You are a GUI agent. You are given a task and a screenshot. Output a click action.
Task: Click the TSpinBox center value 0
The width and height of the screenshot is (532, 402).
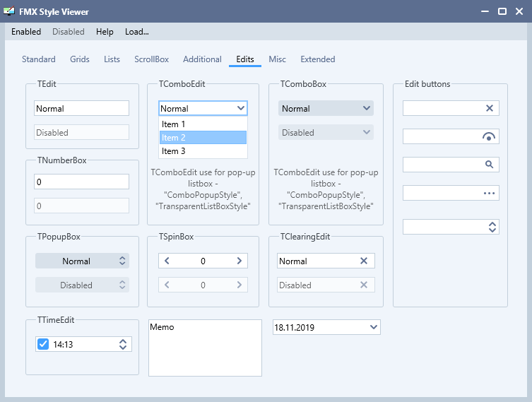click(x=203, y=261)
